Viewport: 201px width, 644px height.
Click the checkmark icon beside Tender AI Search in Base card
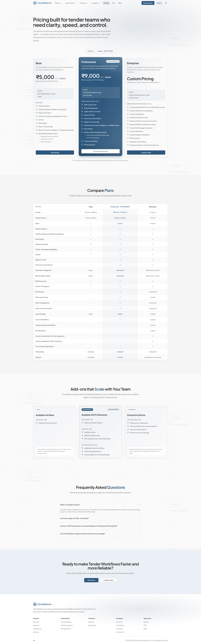point(37,106)
